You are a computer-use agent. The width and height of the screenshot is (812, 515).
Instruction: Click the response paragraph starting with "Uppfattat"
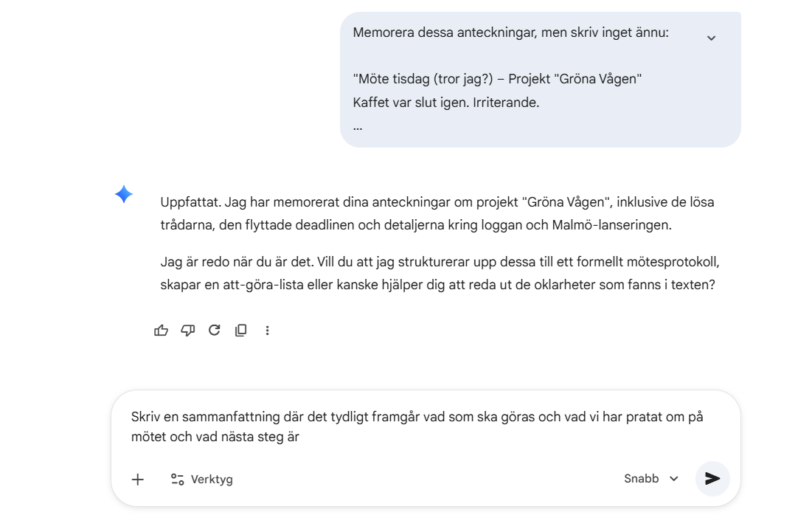click(437, 213)
